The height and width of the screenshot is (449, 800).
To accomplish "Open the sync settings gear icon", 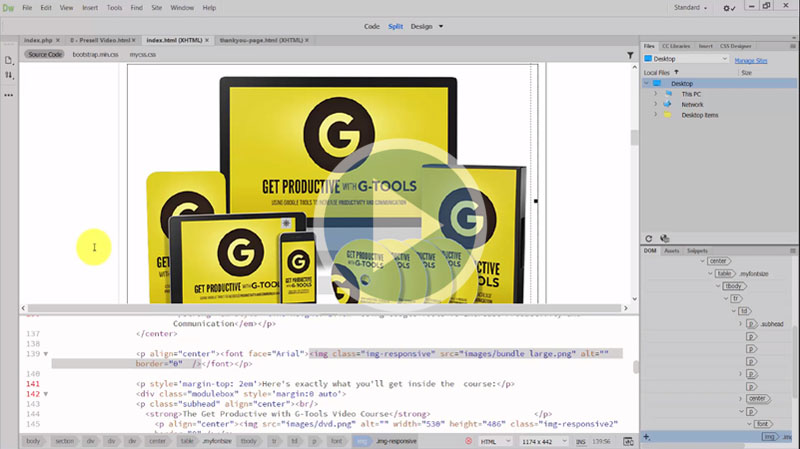I will click(728, 9).
